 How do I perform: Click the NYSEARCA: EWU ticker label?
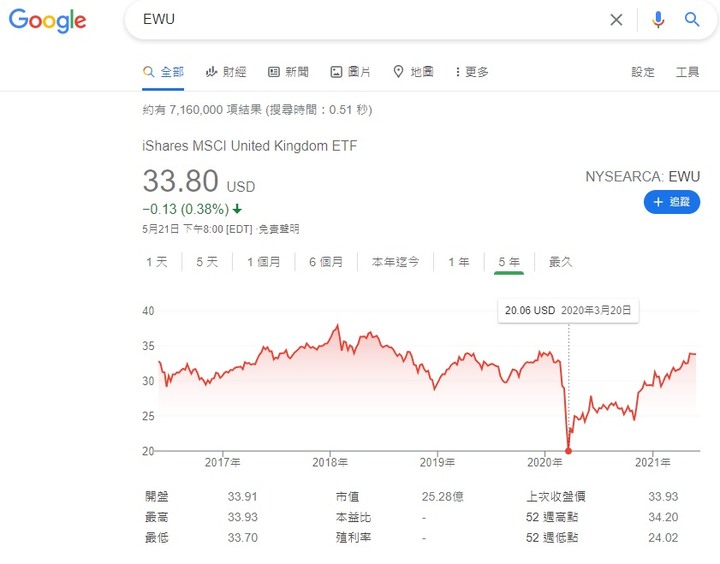point(642,177)
